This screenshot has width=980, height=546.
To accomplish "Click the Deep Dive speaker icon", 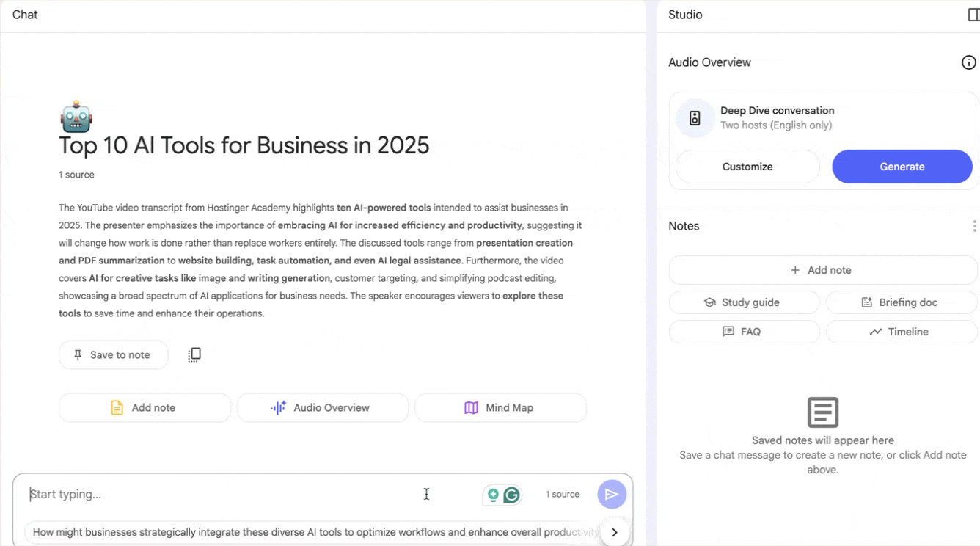I will click(x=695, y=118).
